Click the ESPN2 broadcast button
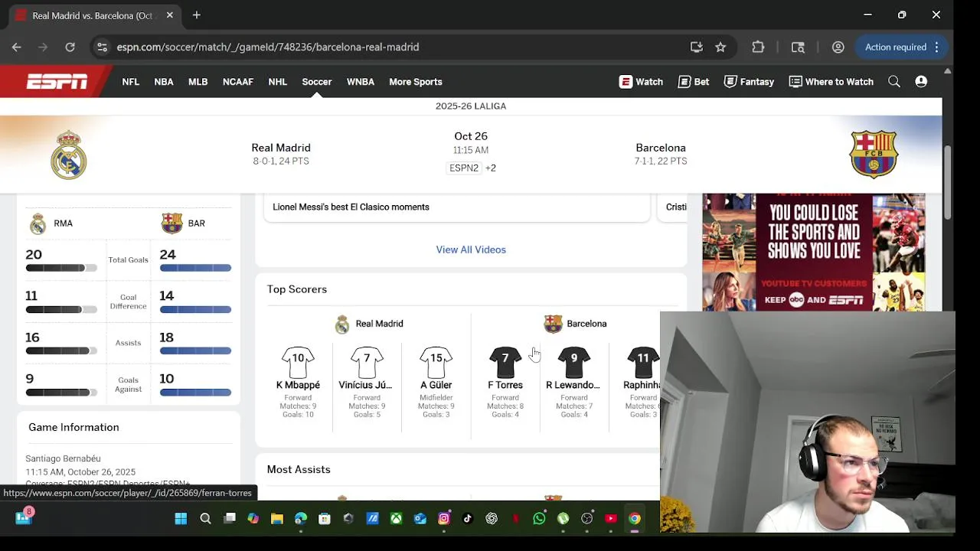This screenshot has width=980, height=551. 464,168
